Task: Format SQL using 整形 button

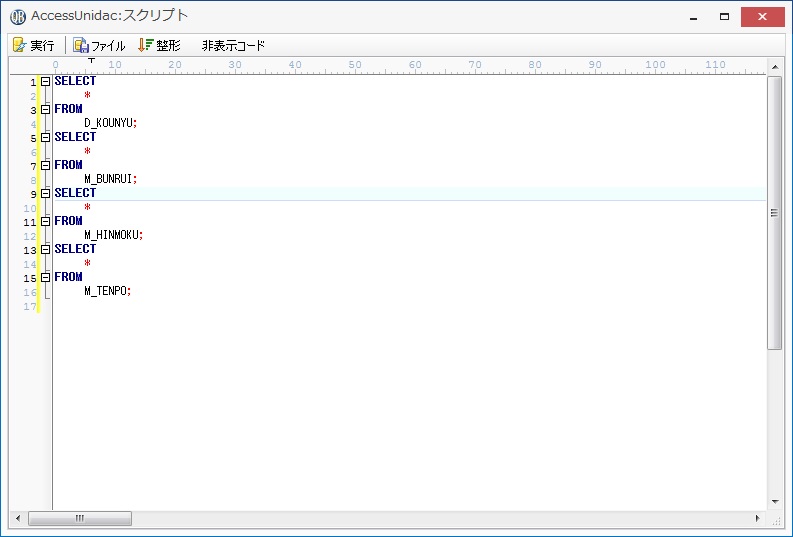Action: pos(159,46)
